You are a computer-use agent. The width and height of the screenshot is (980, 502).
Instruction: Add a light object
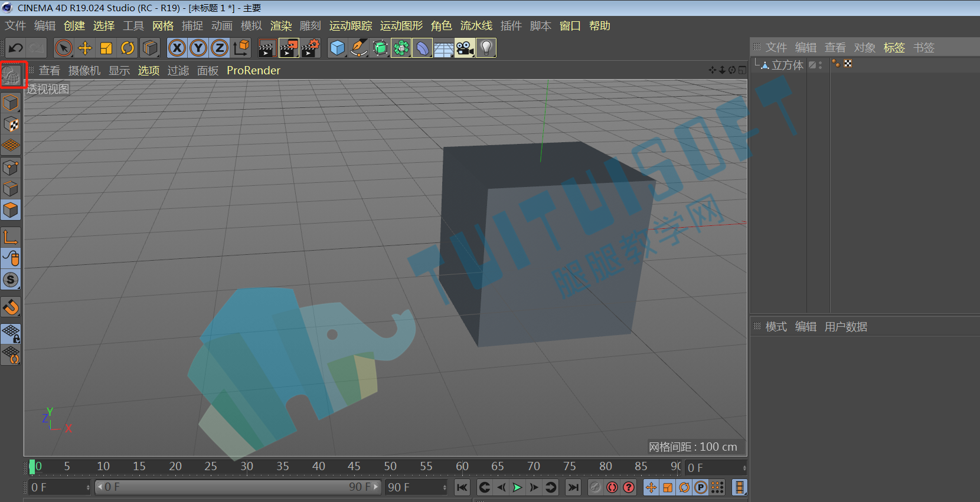coord(486,48)
